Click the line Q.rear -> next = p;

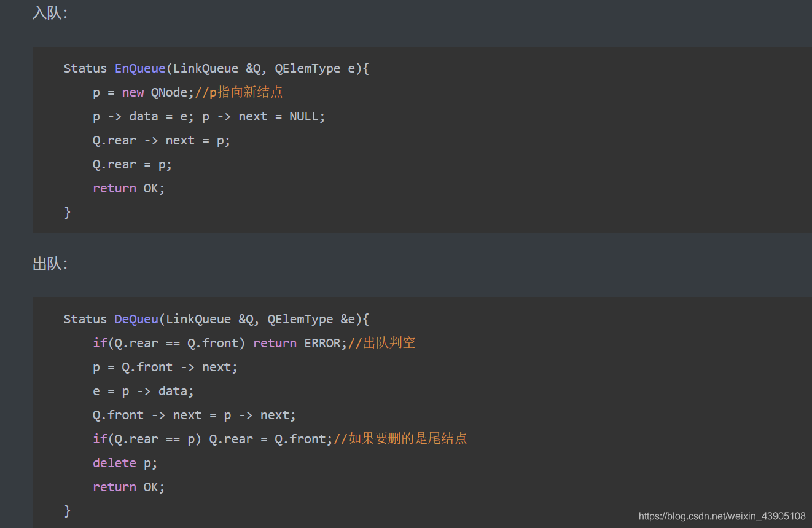tap(162, 140)
